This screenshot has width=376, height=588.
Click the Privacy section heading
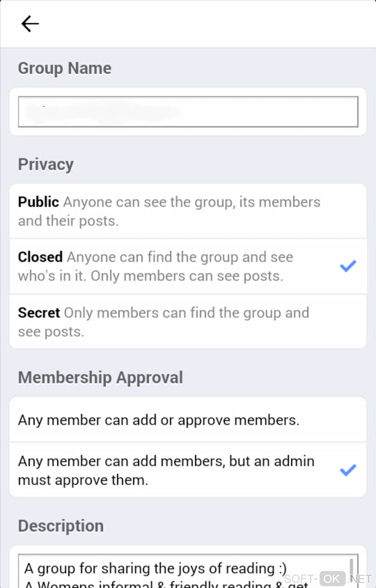coord(46,165)
